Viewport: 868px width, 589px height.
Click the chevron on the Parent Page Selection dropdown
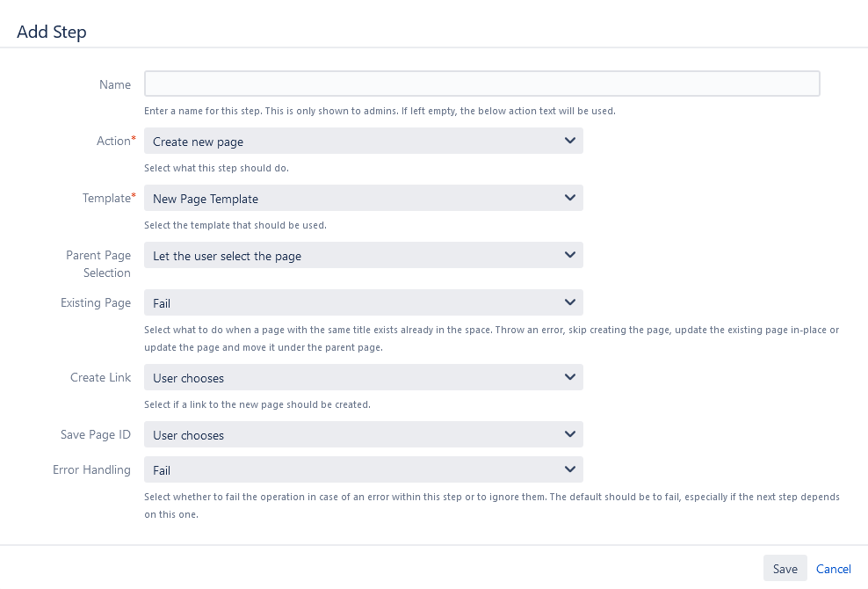pyautogui.click(x=569, y=255)
